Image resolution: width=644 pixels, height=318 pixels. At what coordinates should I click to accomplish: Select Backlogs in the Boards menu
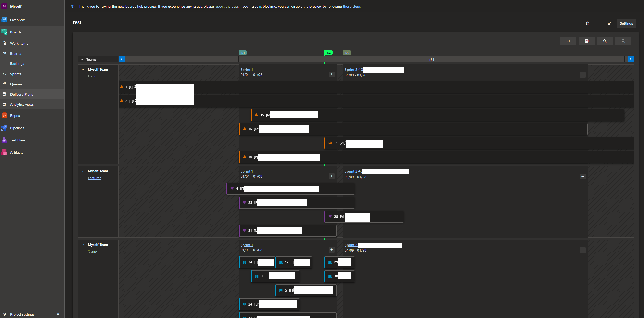tap(17, 64)
